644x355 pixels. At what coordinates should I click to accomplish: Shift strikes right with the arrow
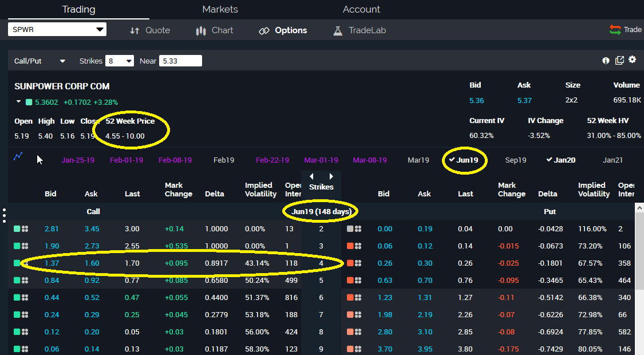(x=331, y=176)
